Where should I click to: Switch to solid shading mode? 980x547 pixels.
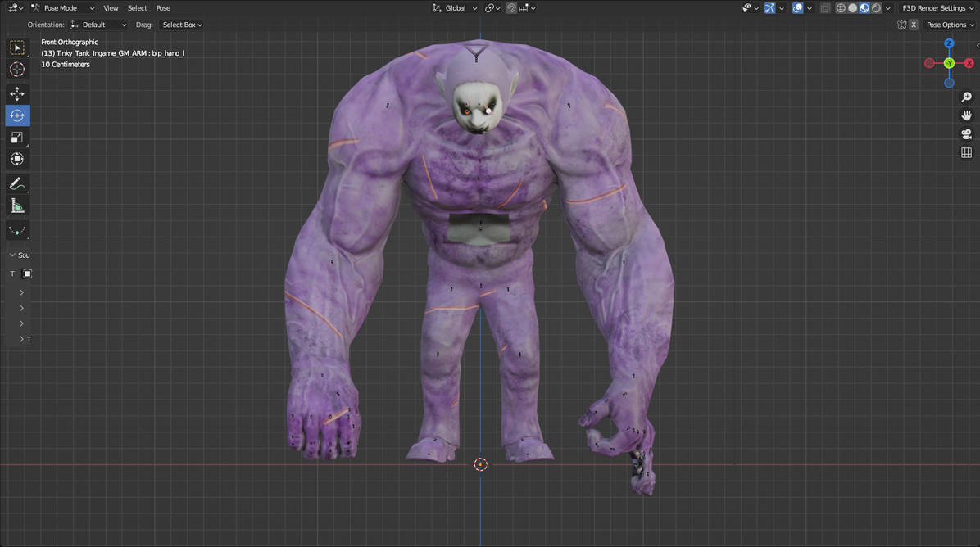click(x=852, y=8)
